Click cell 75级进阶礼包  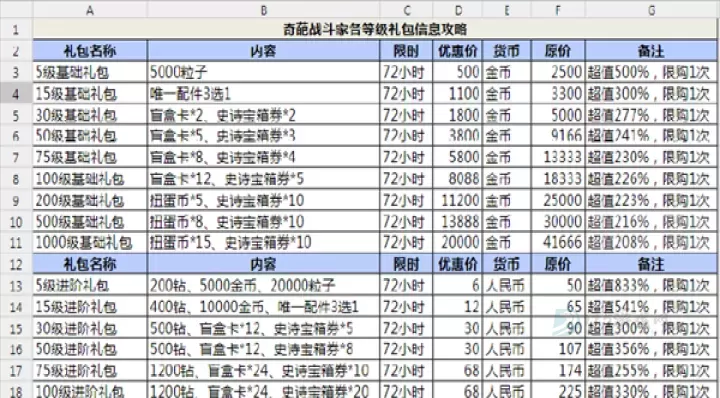(x=90, y=370)
